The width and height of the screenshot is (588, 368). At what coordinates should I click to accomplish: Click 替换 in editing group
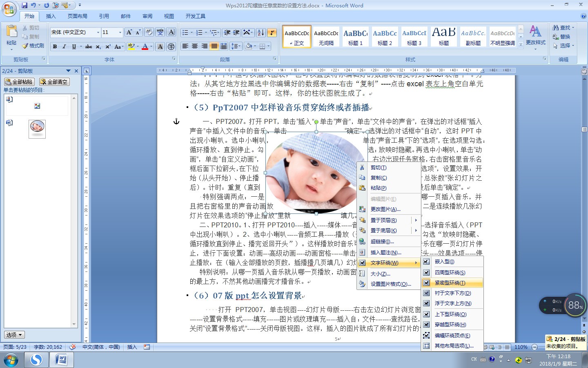point(561,37)
